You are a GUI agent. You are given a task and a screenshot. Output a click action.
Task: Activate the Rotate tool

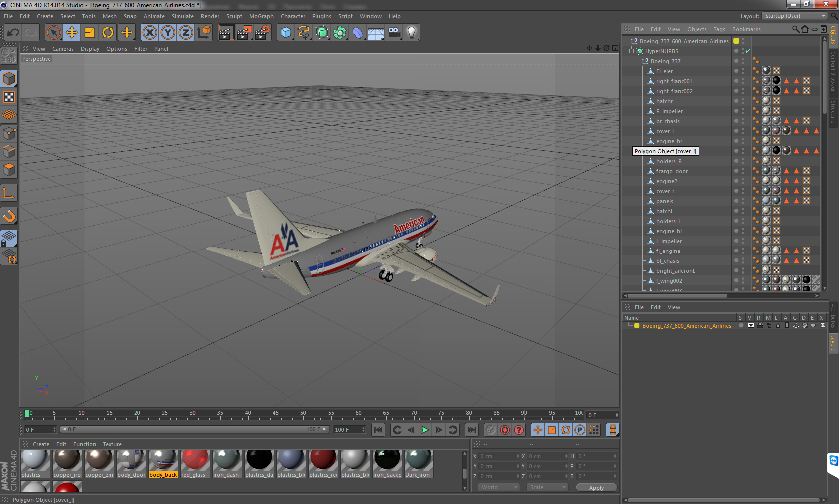[x=108, y=33]
